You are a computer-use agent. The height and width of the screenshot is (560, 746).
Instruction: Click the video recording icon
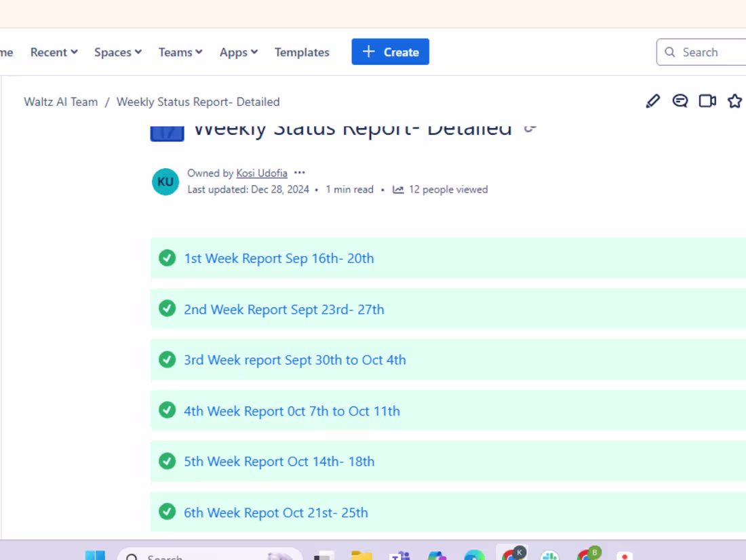coord(707,101)
